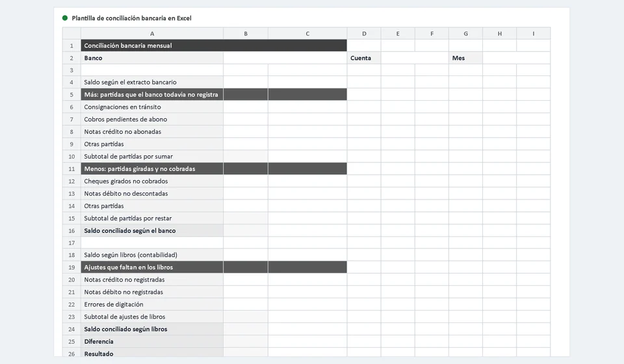Click the 'Cuenta' label cell
The image size is (624, 364).
364,58
